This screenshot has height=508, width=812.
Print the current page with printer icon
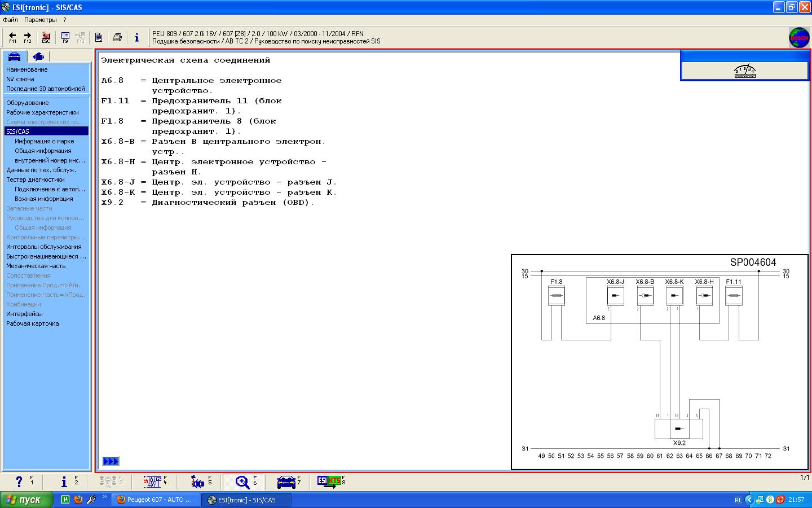(117, 37)
